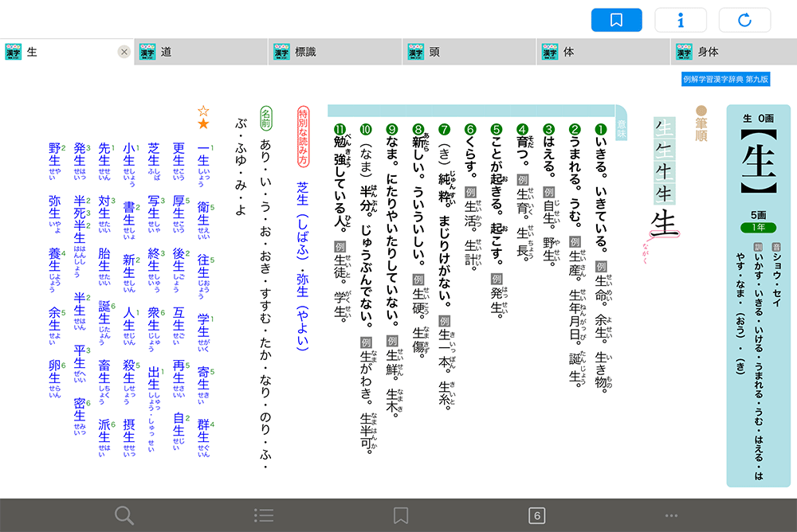Tap the refresh icon button
This screenshot has width=797, height=532.
point(744,21)
